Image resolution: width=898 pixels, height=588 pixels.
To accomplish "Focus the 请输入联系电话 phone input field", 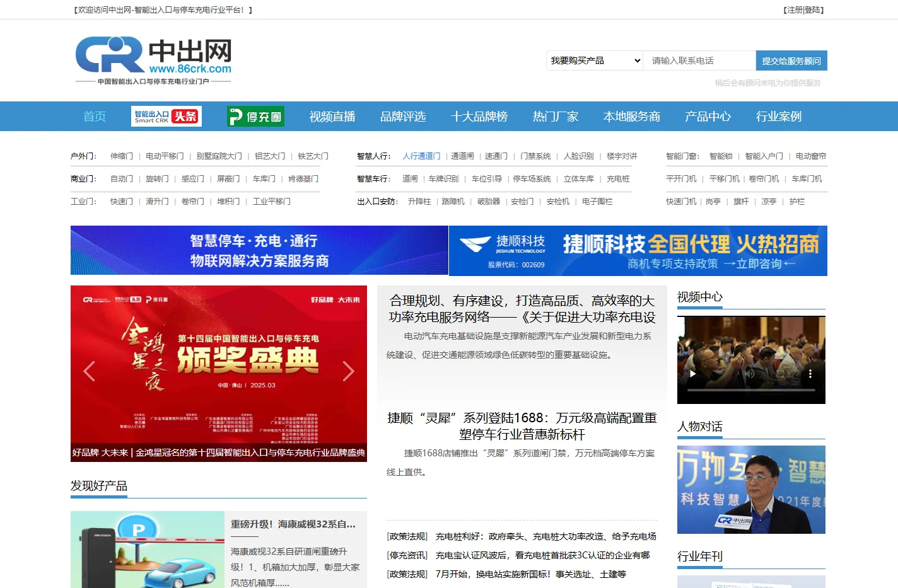I will 699,61.
